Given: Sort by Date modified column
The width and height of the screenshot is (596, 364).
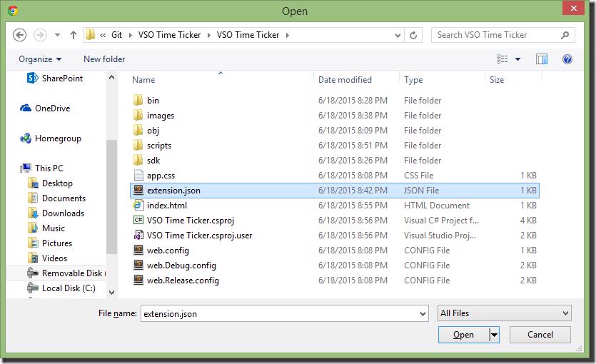Looking at the screenshot, I should coord(345,80).
